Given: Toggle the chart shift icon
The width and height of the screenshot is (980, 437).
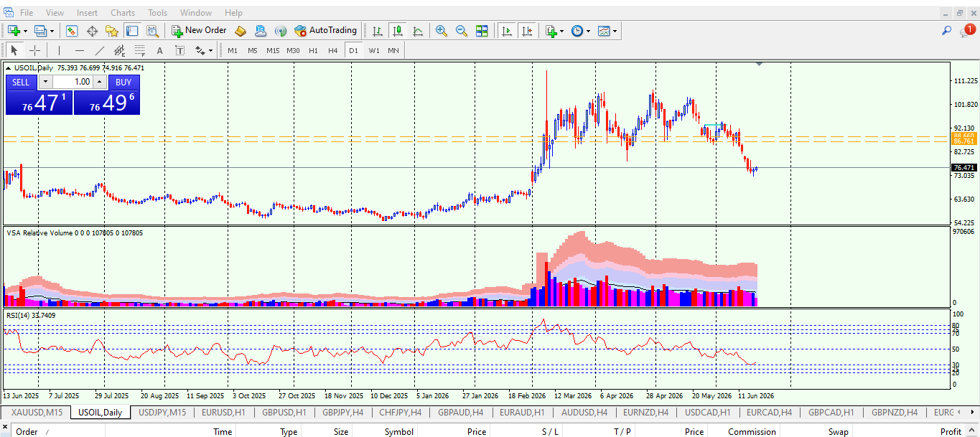Looking at the screenshot, I should pyautogui.click(x=527, y=31).
